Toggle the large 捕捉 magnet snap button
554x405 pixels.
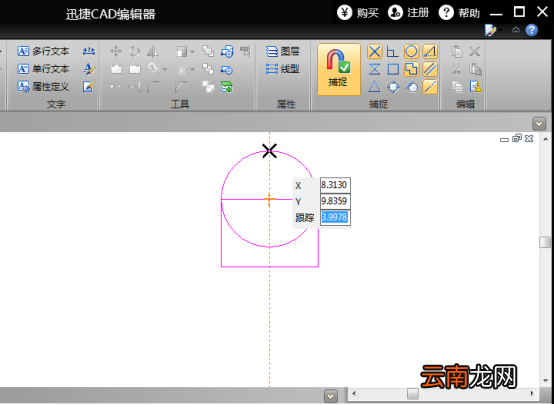pyautogui.click(x=338, y=69)
